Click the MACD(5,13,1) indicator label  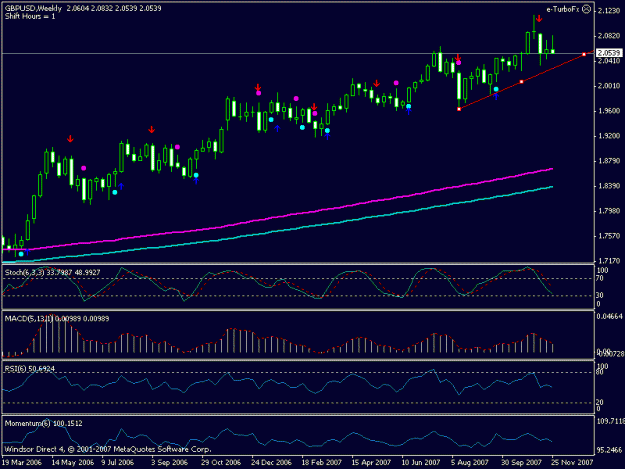tap(57, 319)
